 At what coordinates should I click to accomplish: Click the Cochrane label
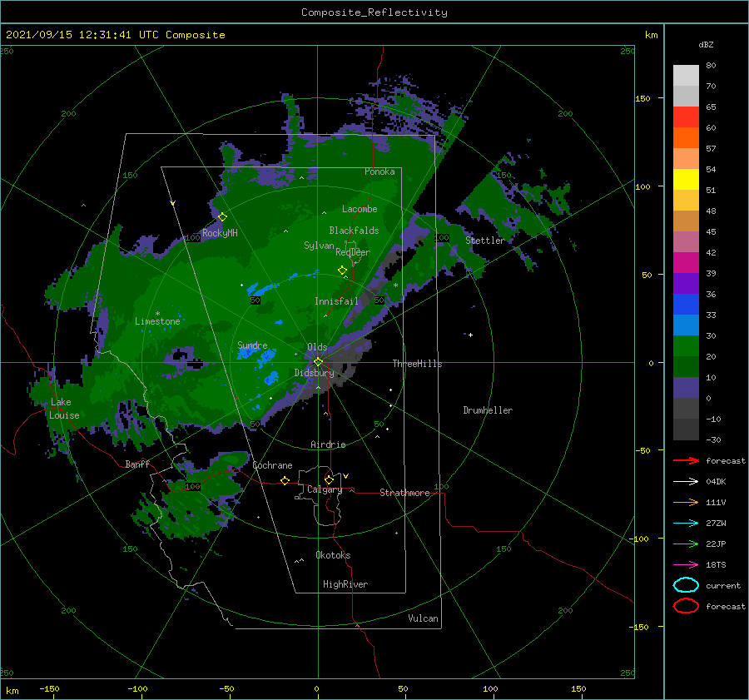[272, 465]
